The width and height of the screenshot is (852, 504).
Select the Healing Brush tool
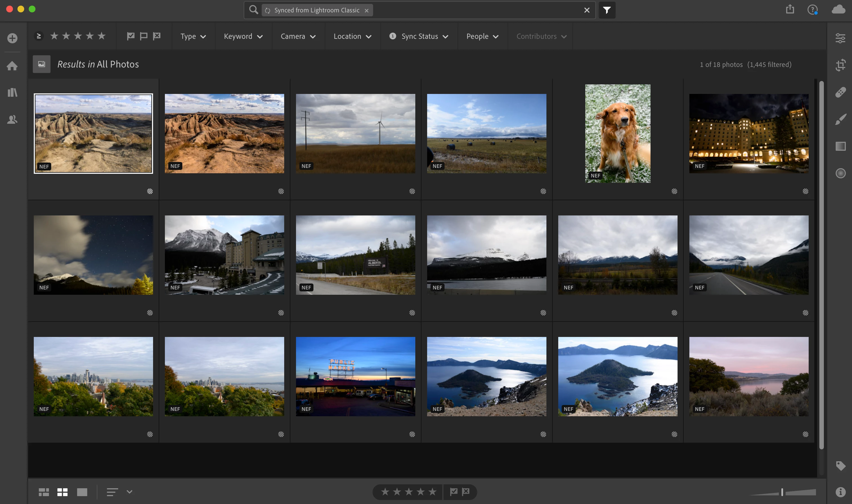pos(840,92)
